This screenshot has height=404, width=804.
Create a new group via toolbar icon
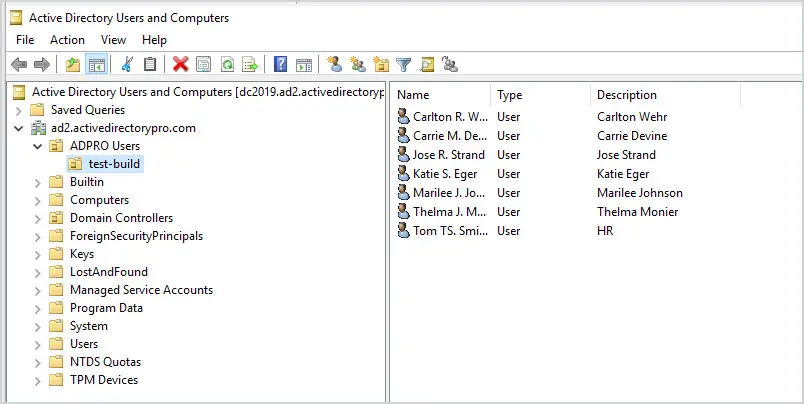[x=358, y=65]
